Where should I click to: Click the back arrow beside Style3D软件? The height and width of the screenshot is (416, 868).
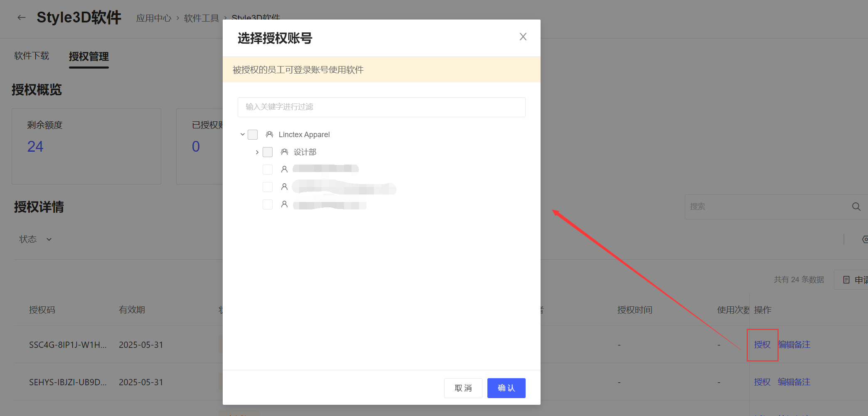(x=22, y=17)
